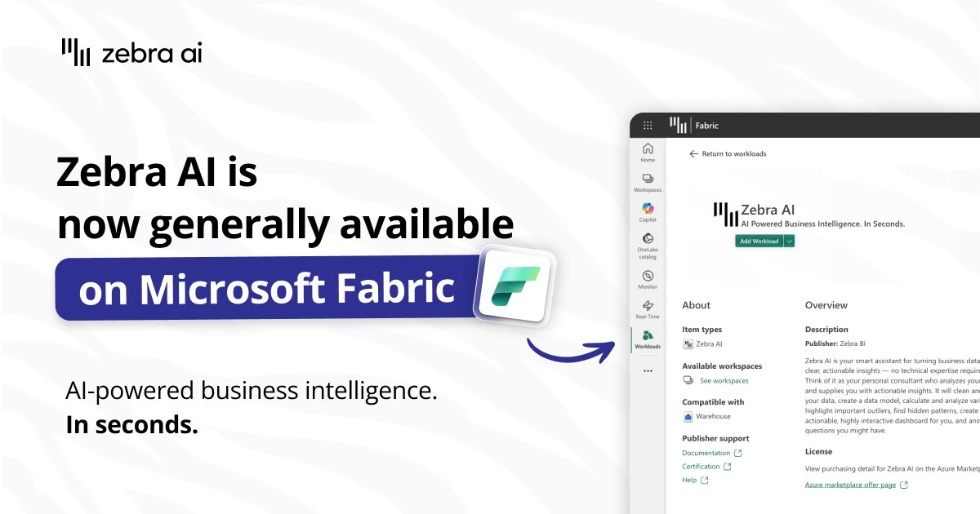Open Monitor in the sidebar
Image resolution: width=980 pixels, height=514 pixels.
[x=648, y=280]
